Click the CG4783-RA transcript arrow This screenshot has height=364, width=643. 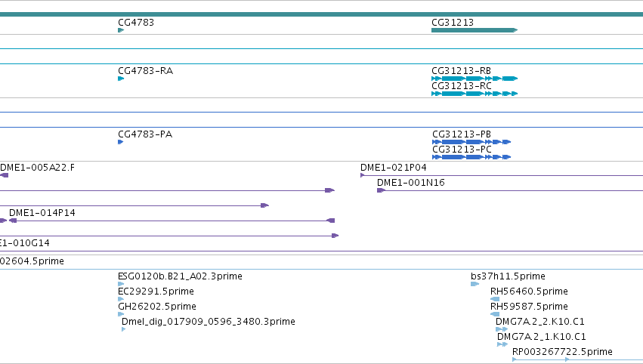pyautogui.click(x=121, y=79)
